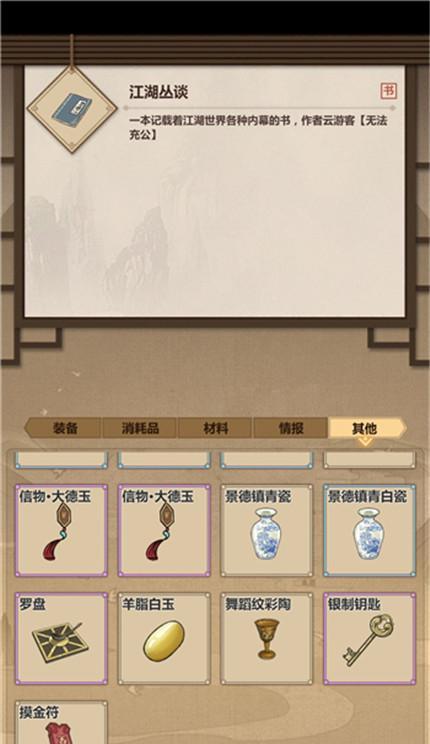Select the first 信物·大德玉 item
The height and width of the screenshot is (744, 430).
click(x=61, y=530)
